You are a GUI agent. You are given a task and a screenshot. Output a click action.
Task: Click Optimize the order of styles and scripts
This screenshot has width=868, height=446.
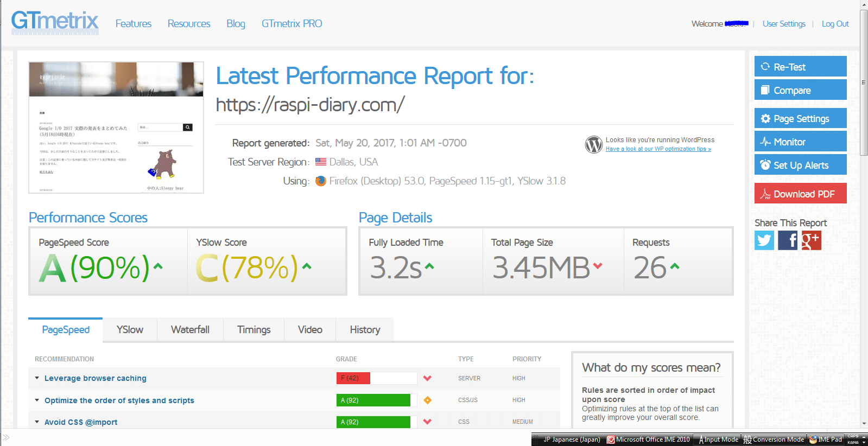(x=119, y=400)
